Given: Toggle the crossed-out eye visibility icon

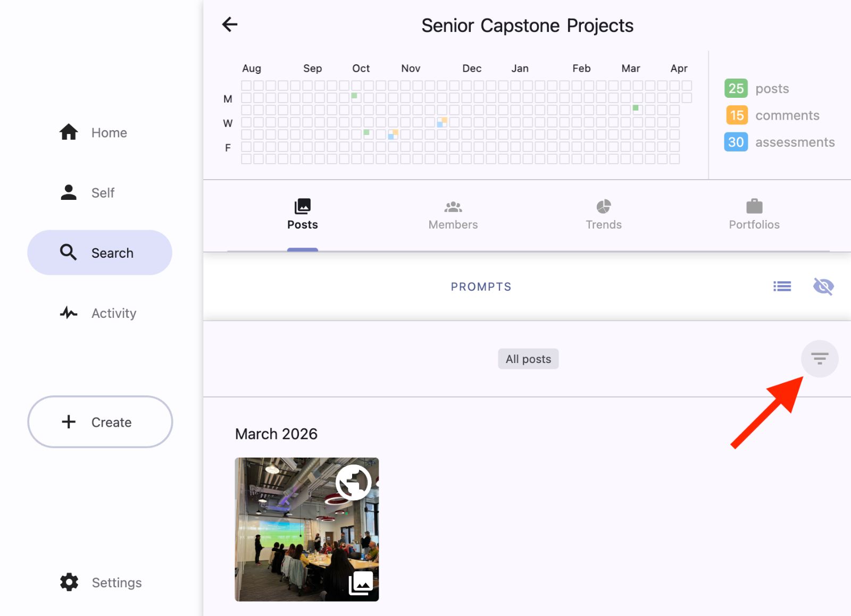Looking at the screenshot, I should (823, 286).
